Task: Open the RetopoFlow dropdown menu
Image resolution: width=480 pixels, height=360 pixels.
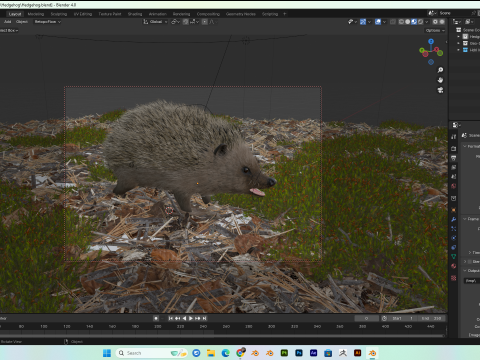Action: [x=47, y=22]
